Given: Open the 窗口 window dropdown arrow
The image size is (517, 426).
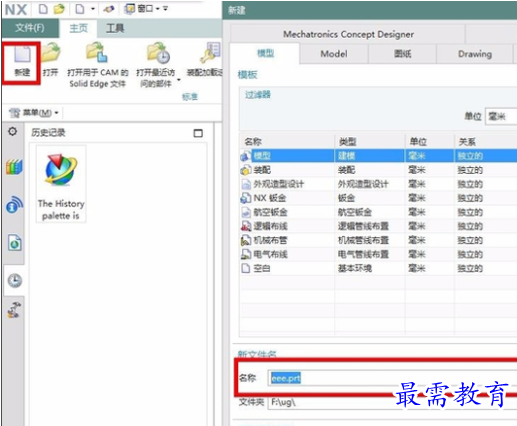Looking at the screenshot, I should (158, 9).
